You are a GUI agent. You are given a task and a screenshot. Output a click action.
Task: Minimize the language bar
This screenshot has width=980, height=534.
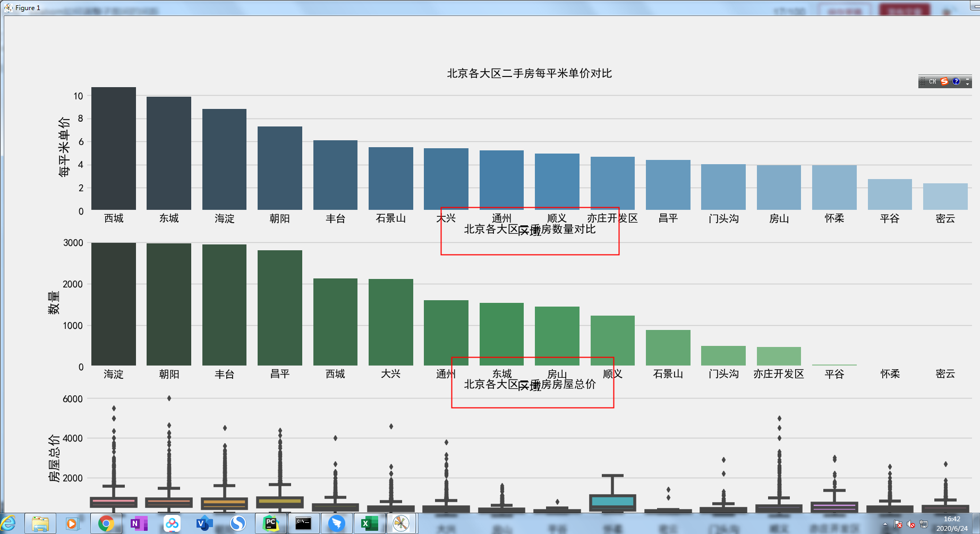tap(968, 79)
